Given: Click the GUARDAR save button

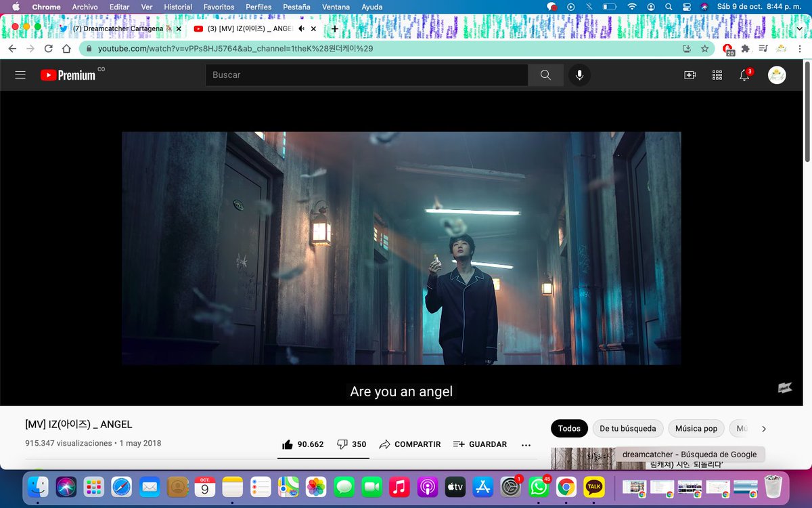Looking at the screenshot, I should pyautogui.click(x=480, y=444).
